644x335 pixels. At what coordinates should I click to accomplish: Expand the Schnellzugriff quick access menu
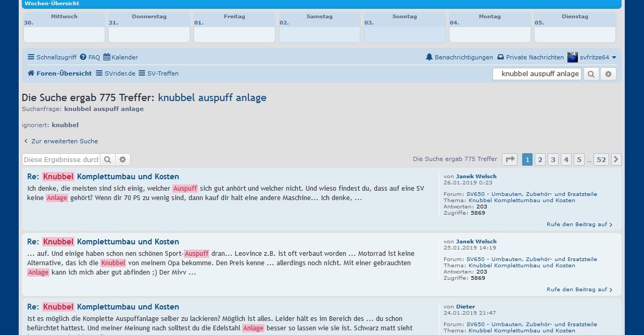coord(52,57)
